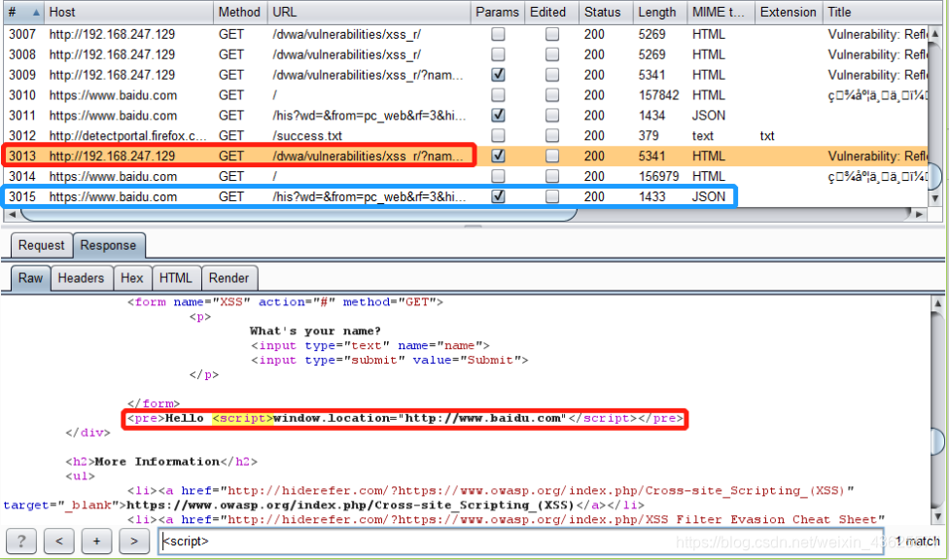The height and width of the screenshot is (560, 949).
Task: Sort history by Host column
Action: 129,12
